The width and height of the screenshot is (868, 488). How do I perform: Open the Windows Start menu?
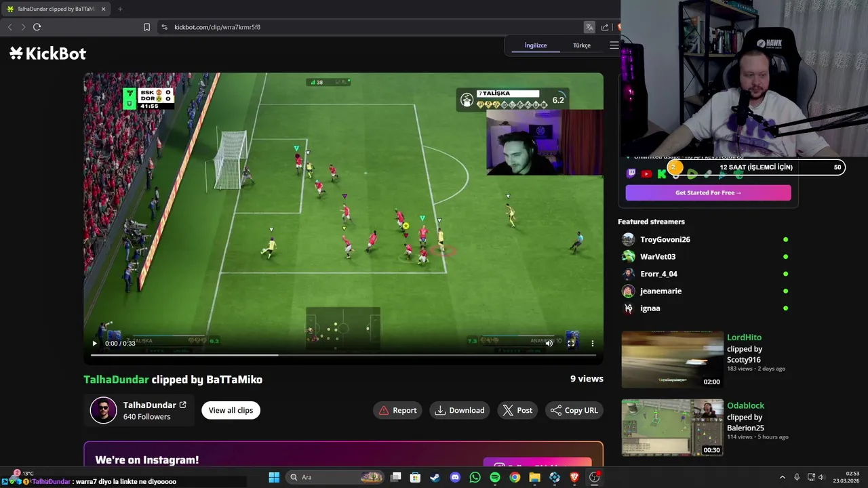click(274, 477)
